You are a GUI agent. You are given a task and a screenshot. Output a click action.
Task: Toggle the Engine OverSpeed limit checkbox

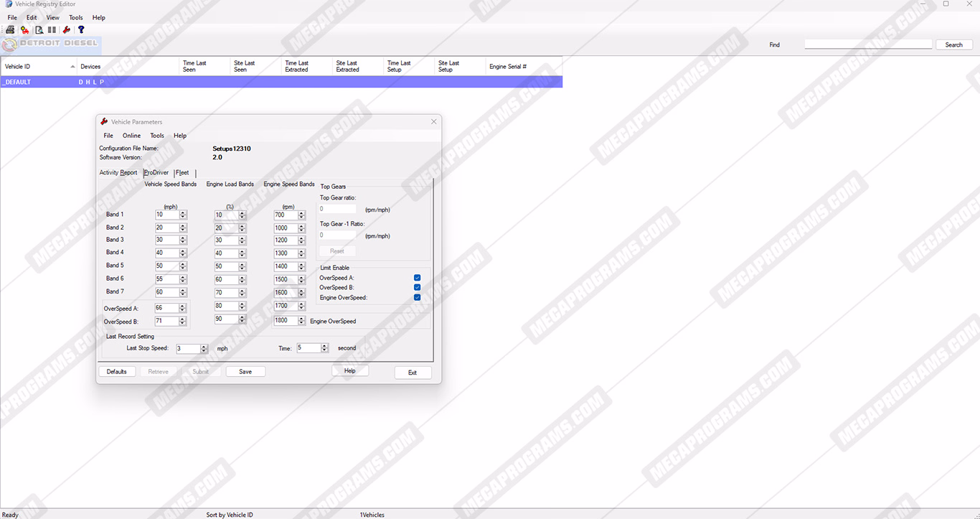(x=417, y=298)
